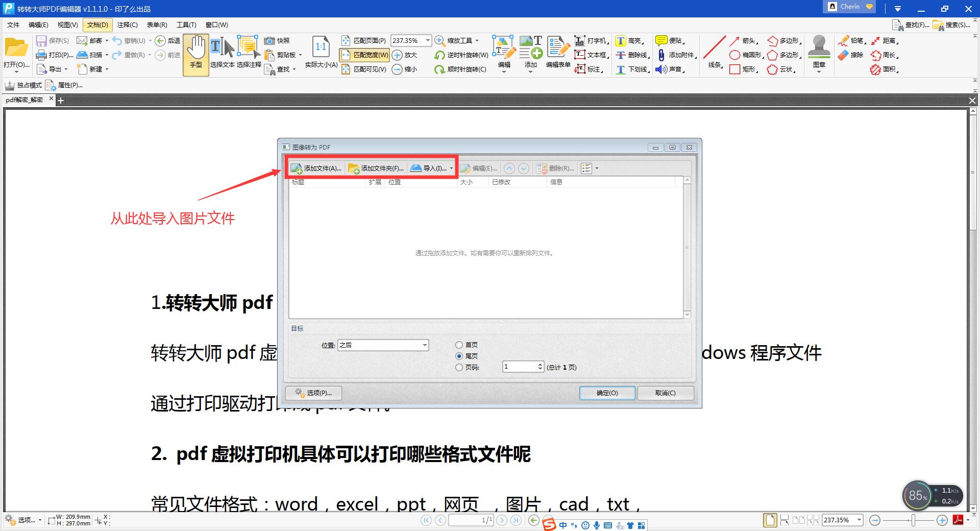Expand the Clipboard (剪贴板) dropdown
The height and width of the screenshot is (531, 980).
(300, 55)
